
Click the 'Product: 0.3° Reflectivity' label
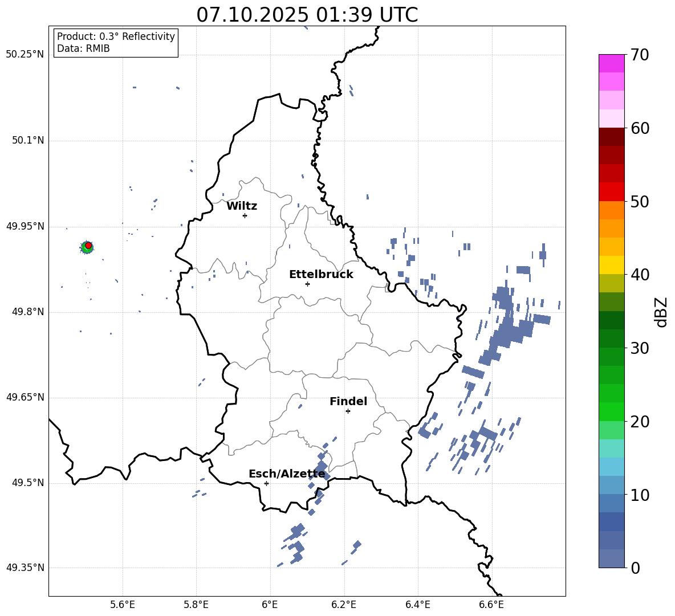(x=116, y=36)
